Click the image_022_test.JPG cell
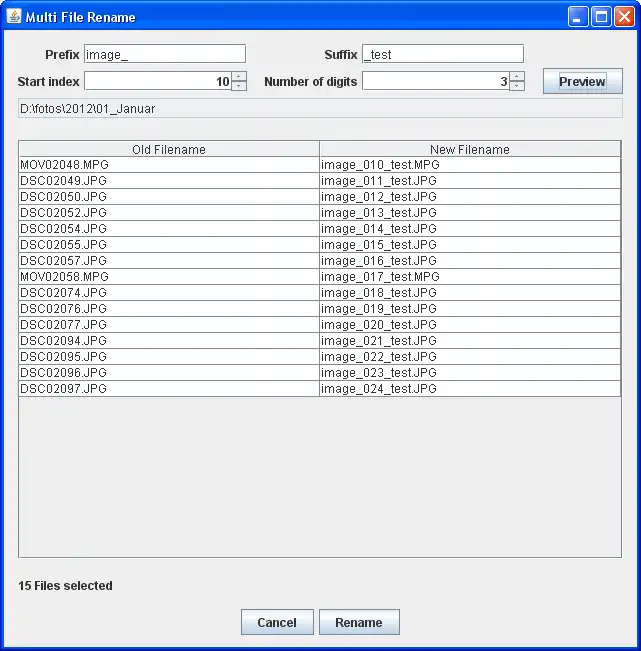The width and height of the screenshot is (641, 651). click(x=470, y=357)
